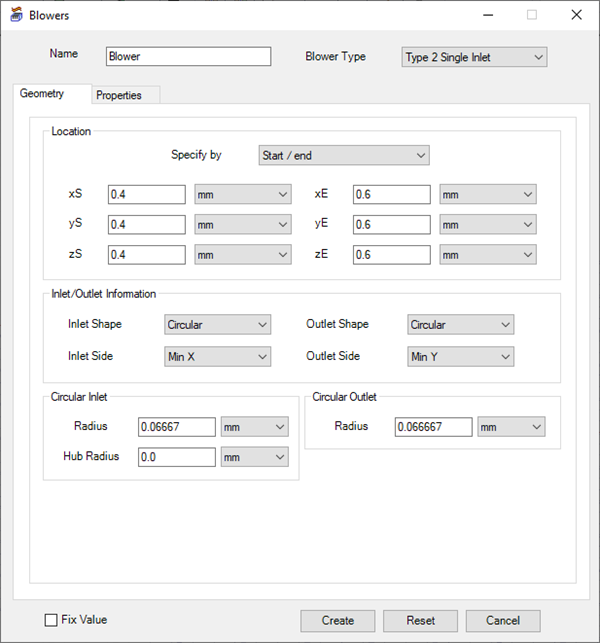Screen dimensions: 600x643
Task: Switch to the Properties tab
Action: pos(119,95)
